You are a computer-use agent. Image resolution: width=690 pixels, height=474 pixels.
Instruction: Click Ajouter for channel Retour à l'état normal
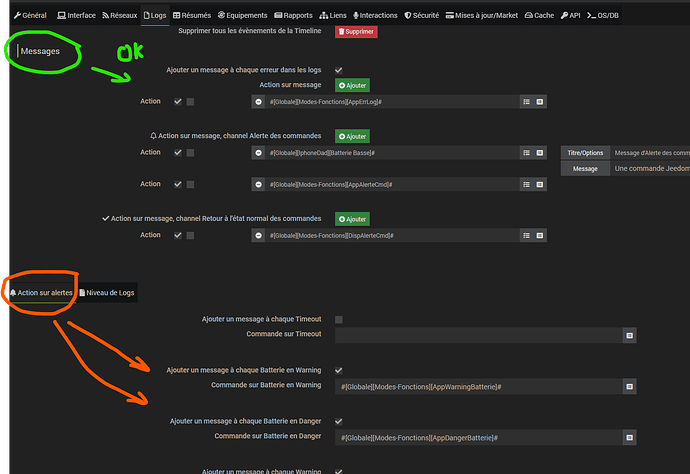tap(352, 219)
